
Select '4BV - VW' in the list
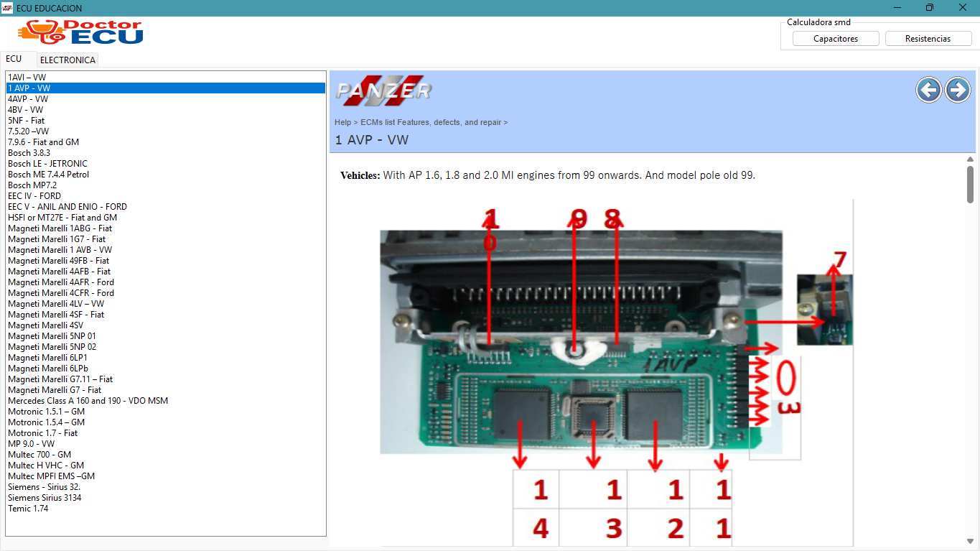tap(166, 109)
